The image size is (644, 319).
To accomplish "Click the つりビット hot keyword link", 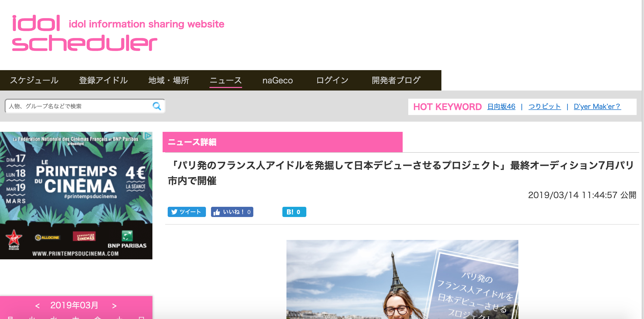I will coord(545,107).
